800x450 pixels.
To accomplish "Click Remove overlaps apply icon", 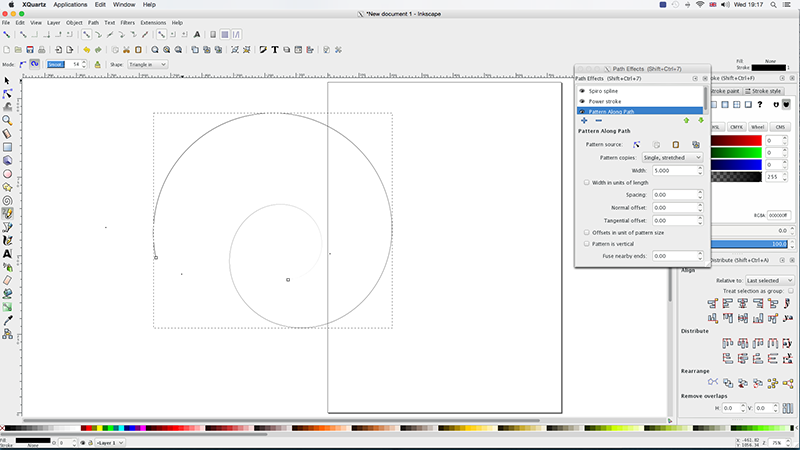I will pyautogui.click(x=788, y=408).
